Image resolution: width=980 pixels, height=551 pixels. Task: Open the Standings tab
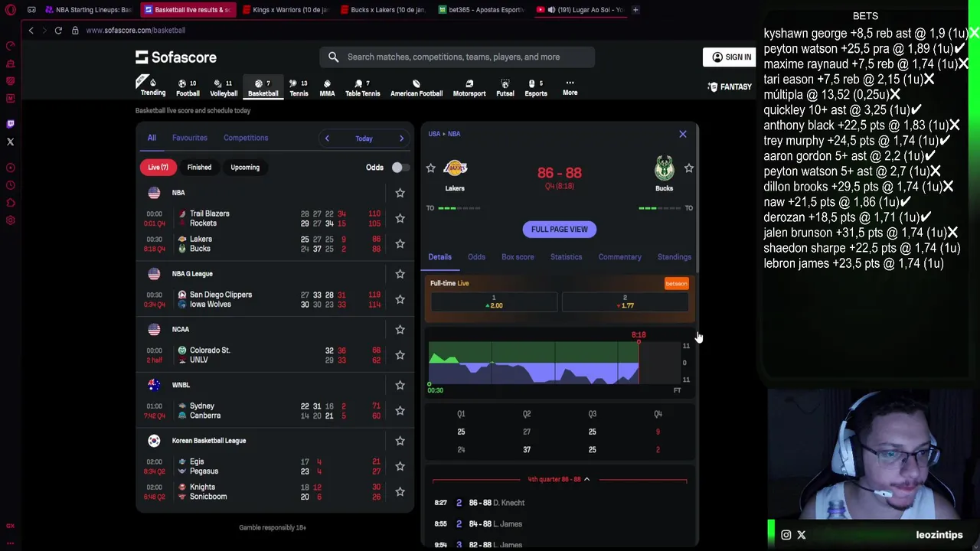tap(675, 257)
